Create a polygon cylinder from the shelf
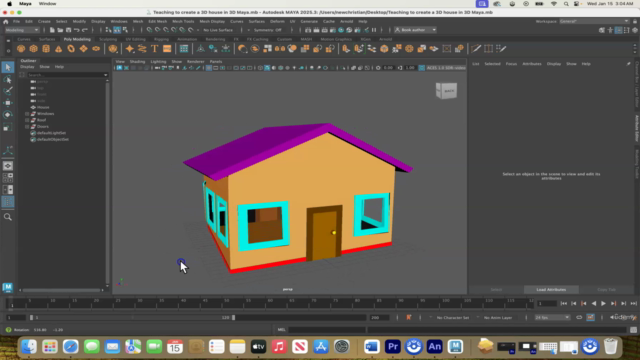640x360 pixels. (x=46, y=49)
